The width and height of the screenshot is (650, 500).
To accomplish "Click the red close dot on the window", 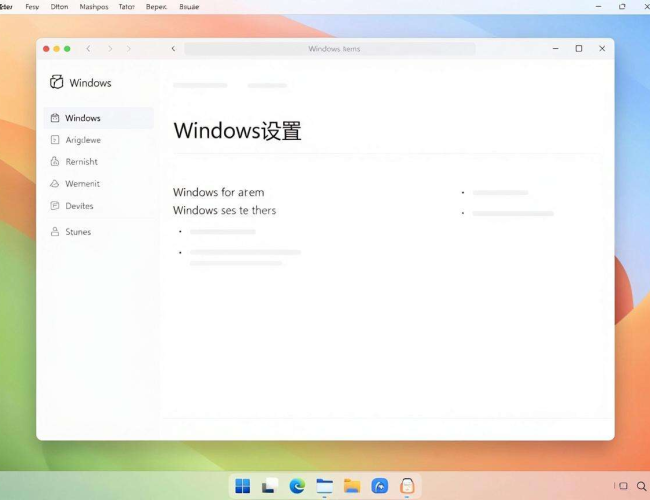I will tap(46, 49).
